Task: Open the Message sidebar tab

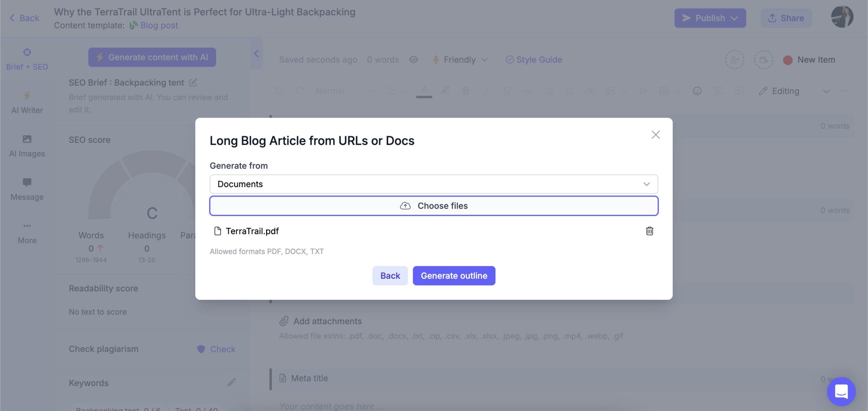Action: [27, 190]
